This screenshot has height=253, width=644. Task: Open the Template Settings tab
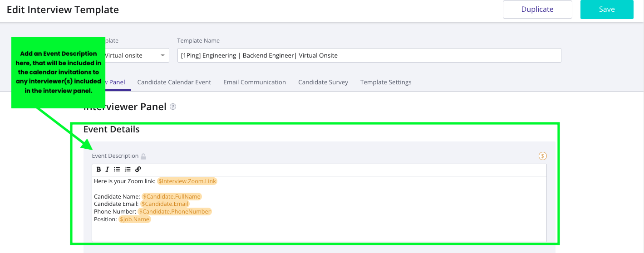click(385, 83)
